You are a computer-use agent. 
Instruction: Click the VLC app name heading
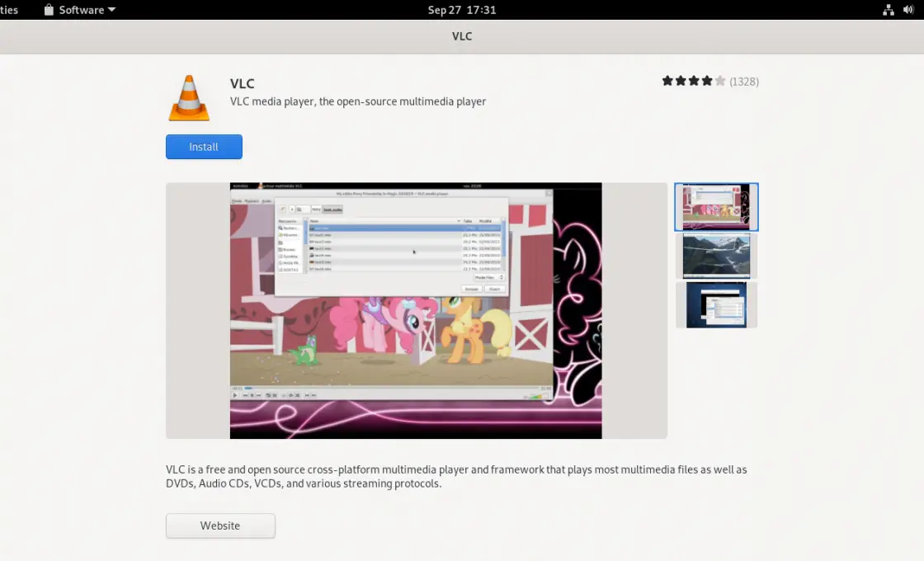[x=243, y=83]
